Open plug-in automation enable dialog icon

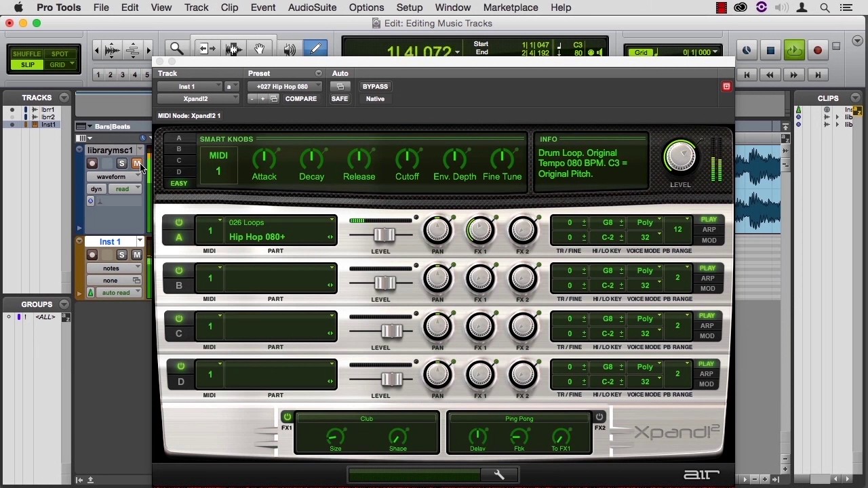tap(340, 87)
